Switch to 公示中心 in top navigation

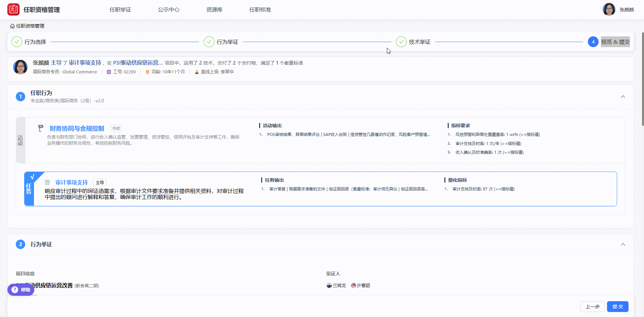pyautogui.click(x=169, y=10)
